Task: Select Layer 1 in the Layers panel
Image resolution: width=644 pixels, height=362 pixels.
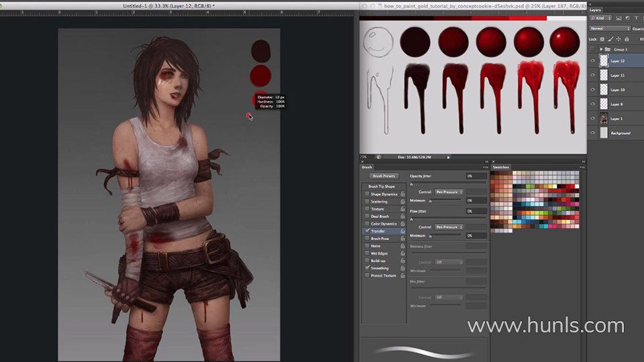Action: 616,118
